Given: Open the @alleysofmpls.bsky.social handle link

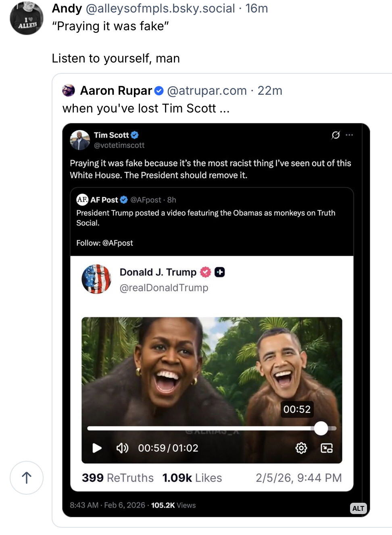Looking at the screenshot, I should [160, 8].
